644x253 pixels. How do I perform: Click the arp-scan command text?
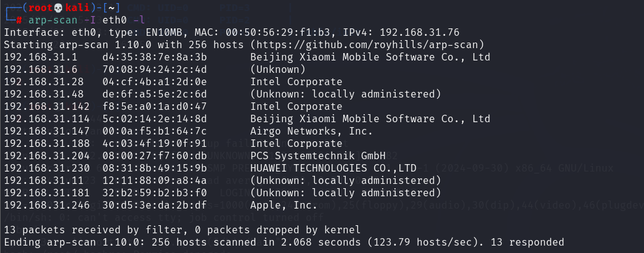(50, 20)
